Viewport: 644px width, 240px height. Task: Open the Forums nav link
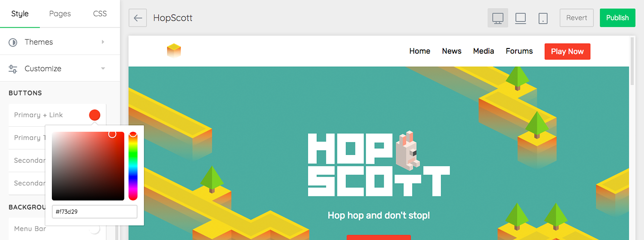[519, 51]
